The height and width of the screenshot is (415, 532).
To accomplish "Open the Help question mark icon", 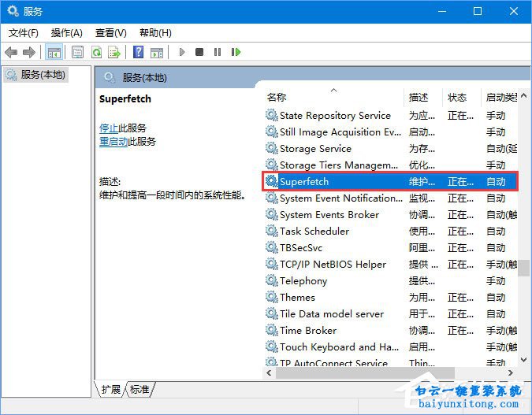I will [x=139, y=52].
